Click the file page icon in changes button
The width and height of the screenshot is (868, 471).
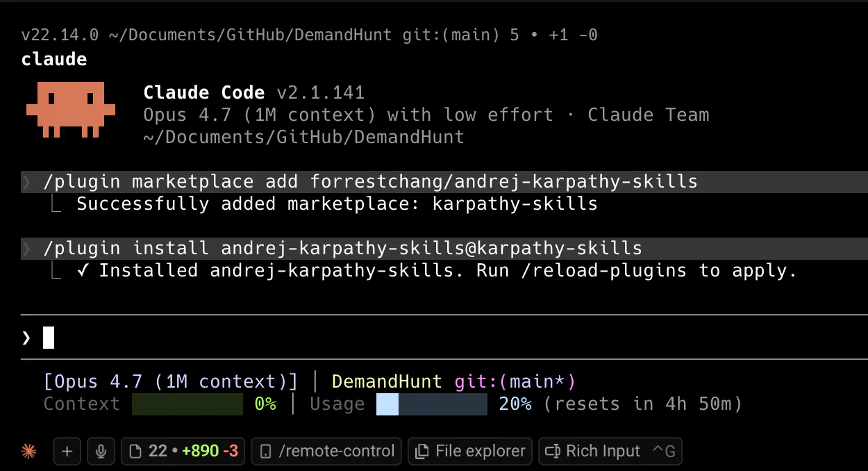tap(136, 452)
